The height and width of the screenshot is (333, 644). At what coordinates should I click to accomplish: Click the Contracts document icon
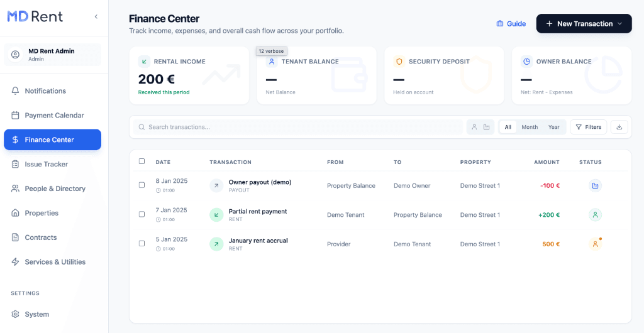click(x=15, y=237)
